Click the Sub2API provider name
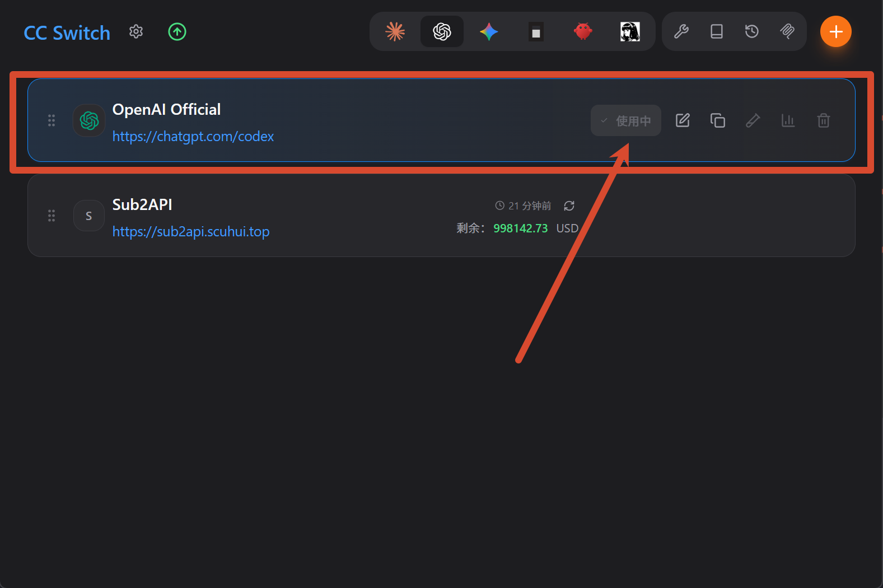883x588 pixels. (142, 204)
